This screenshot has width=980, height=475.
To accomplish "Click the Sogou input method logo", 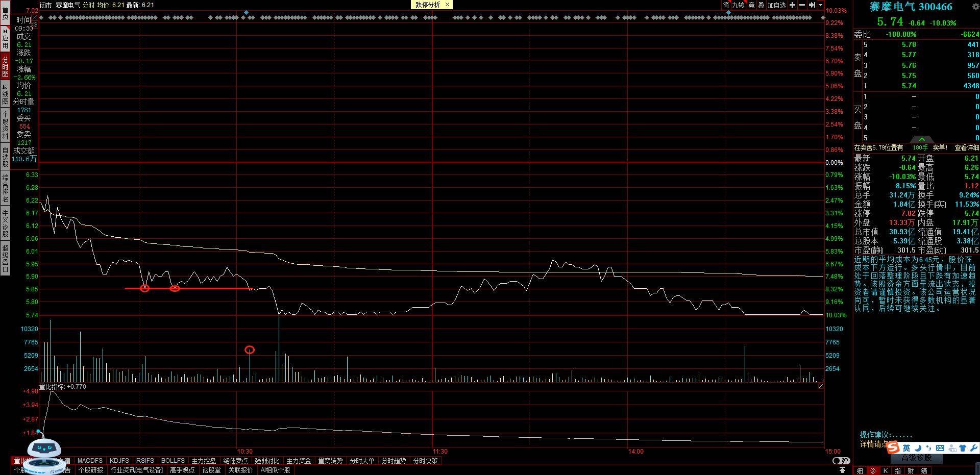I will pos(893,448).
